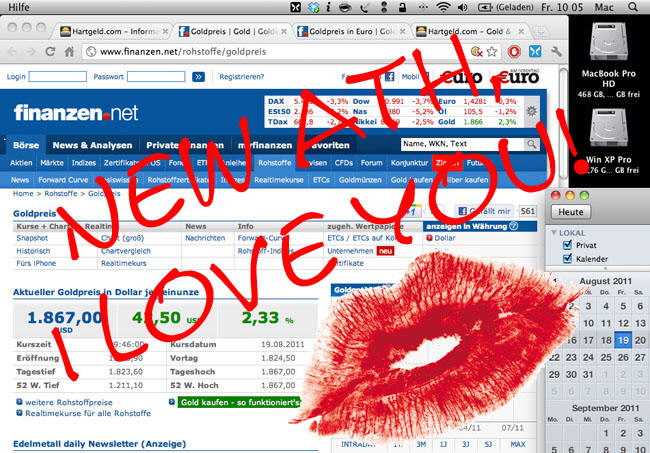Image resolution: width=650 pixels, height=453 pixels.
Task: Open Spotlight search in menu bar
Action: tap(633, 7)
